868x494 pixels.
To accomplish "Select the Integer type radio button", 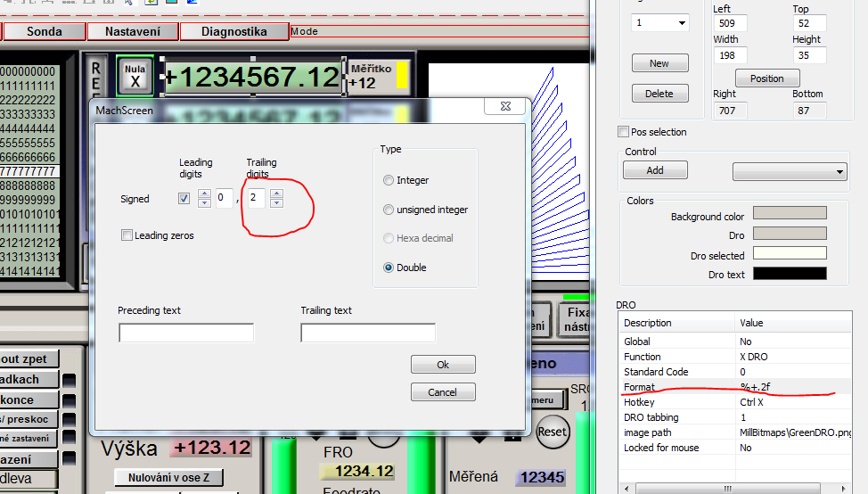I will 389,180.
